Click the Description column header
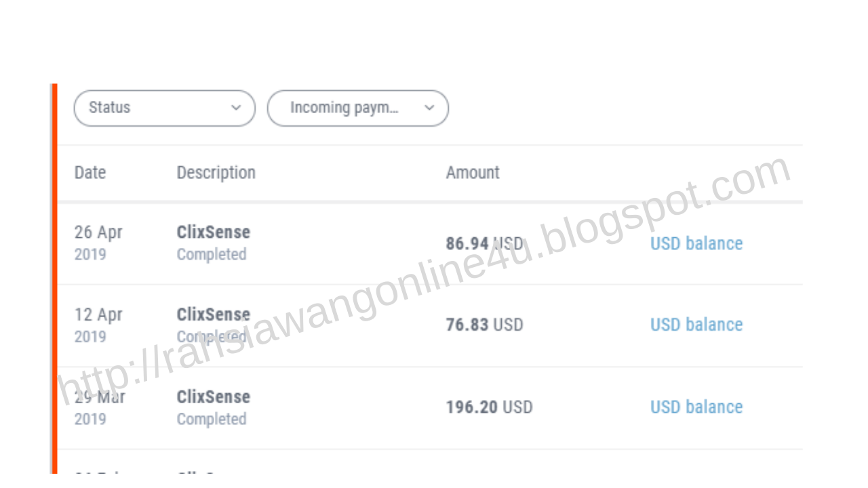Image resolution: width=868 pixels, height=488 pixels. [x=216, y=173]
